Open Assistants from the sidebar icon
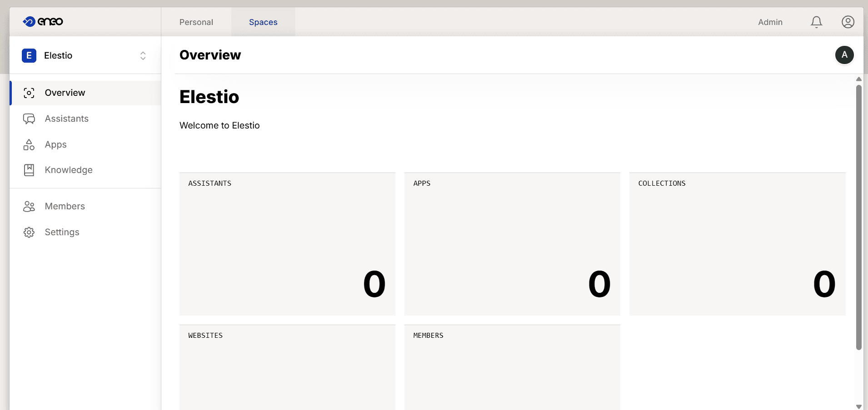 click(x=29, y=119)
